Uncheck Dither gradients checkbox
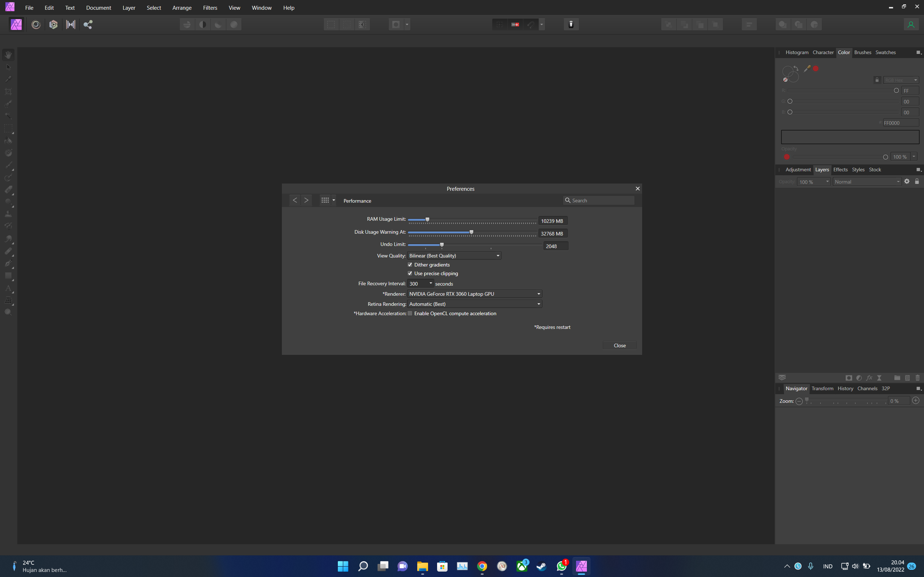Viewport: 924px width, 577px height. click(x=410, y=264)
